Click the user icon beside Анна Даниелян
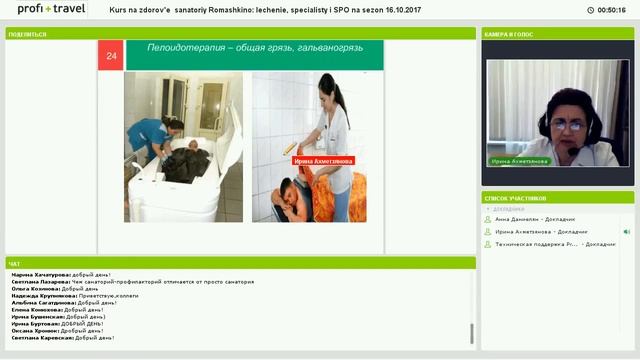640x360 pixels. pos(487,220)
